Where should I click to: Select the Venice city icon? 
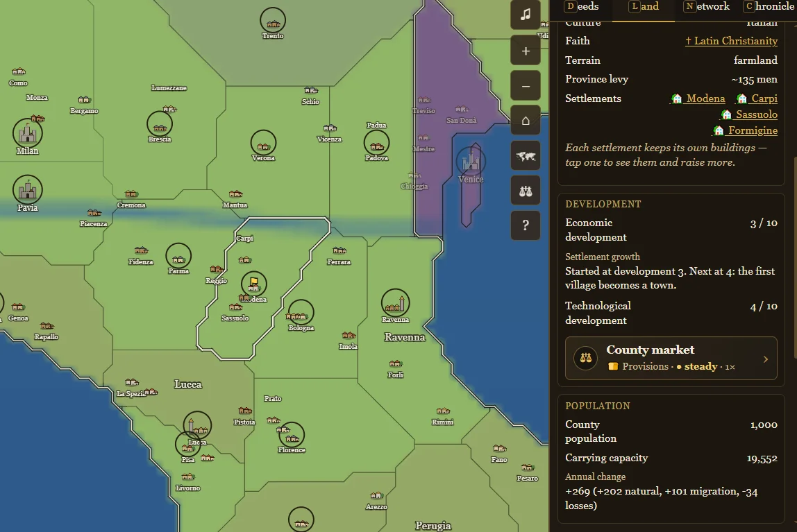471,162
